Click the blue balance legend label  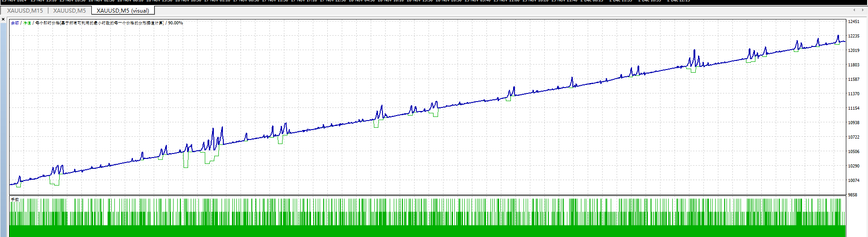pos(15,23)
